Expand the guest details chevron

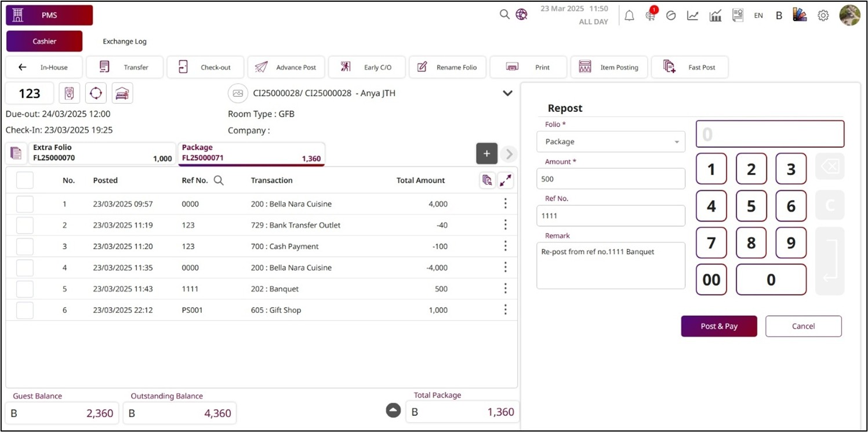point(507,93)
